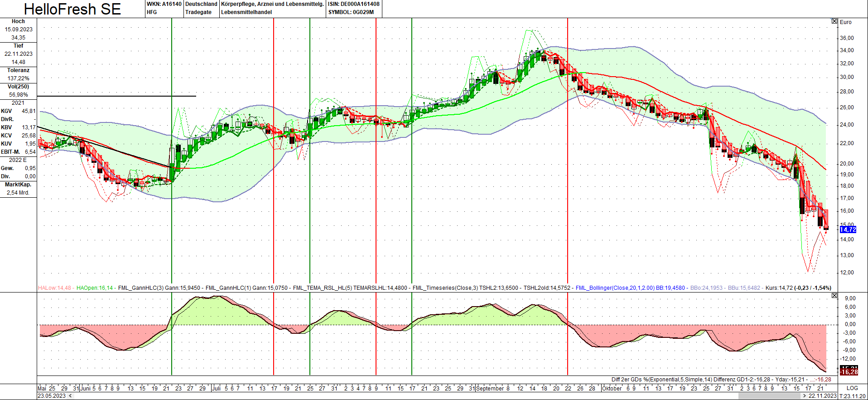Click the high date 15.09.2023
The image size is (868, 400).
19,29
